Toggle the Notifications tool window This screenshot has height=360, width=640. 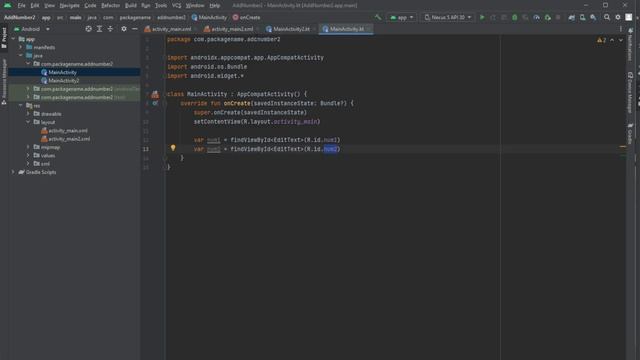click(631, 45)
